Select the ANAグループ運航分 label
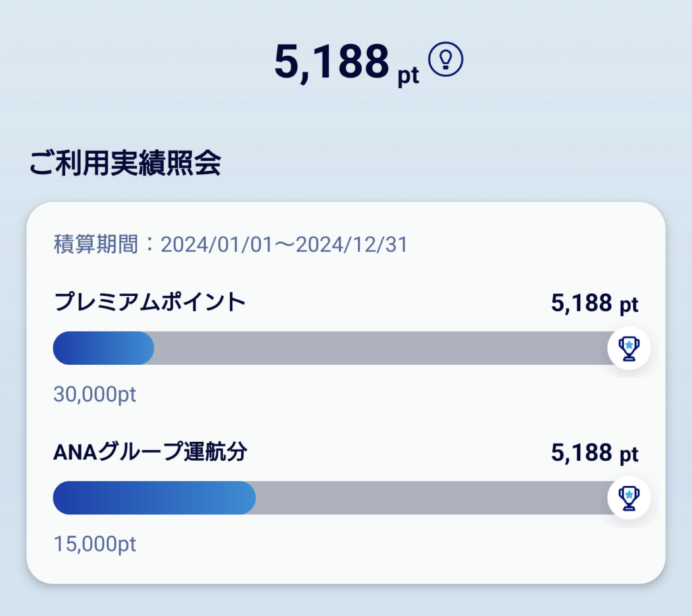Image resolution: width=692 pixels, height=616 pixels. tap(150, 452)
